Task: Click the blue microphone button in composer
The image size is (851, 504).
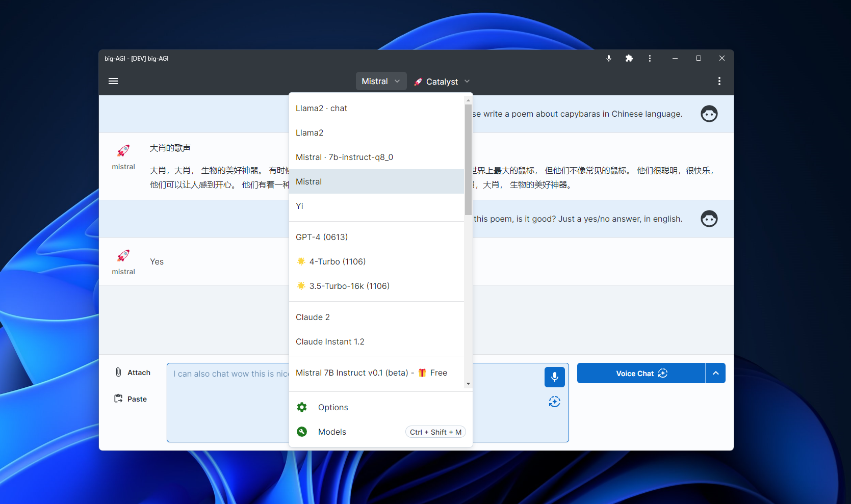Action: [x=554, y=377]
